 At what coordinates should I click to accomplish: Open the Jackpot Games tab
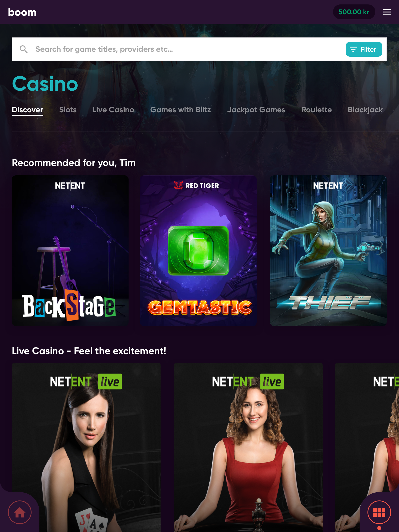click(x=256, y=110)
